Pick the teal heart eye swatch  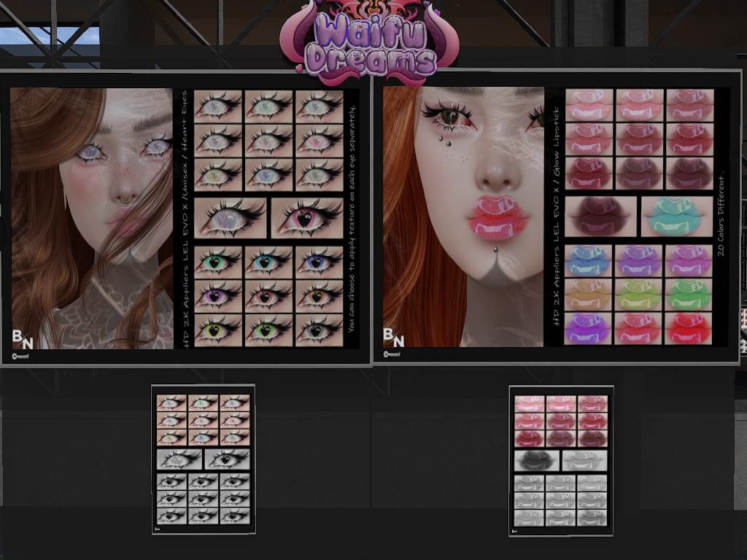click(268, 262)
